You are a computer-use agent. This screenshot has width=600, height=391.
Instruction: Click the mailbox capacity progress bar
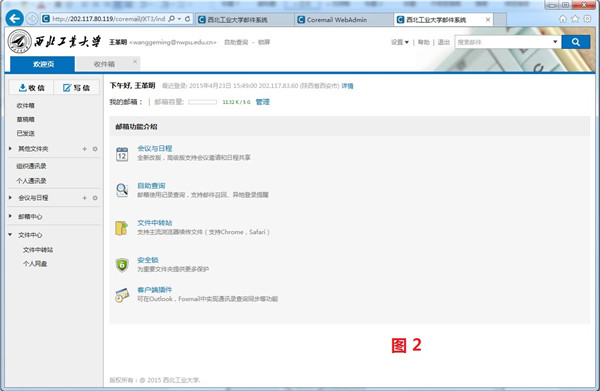click(x=202, y=102)
